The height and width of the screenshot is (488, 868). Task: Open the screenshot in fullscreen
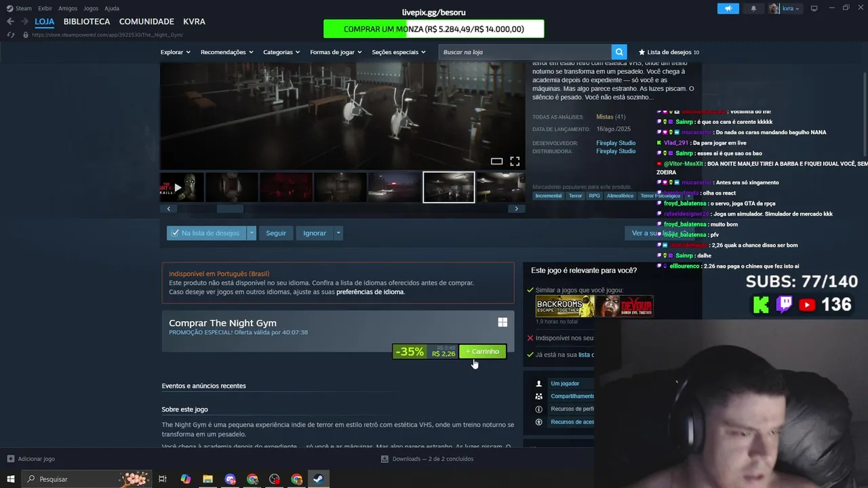[x=515, y=161]
